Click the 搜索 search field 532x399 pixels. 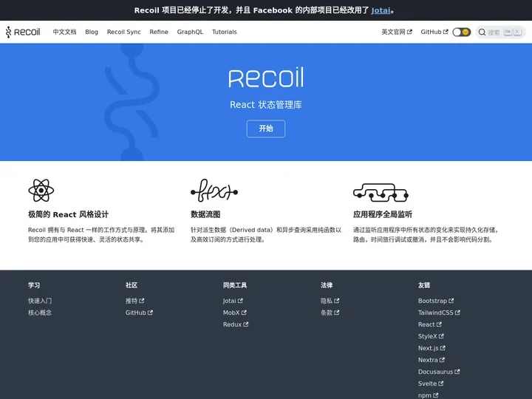(500, 33)
